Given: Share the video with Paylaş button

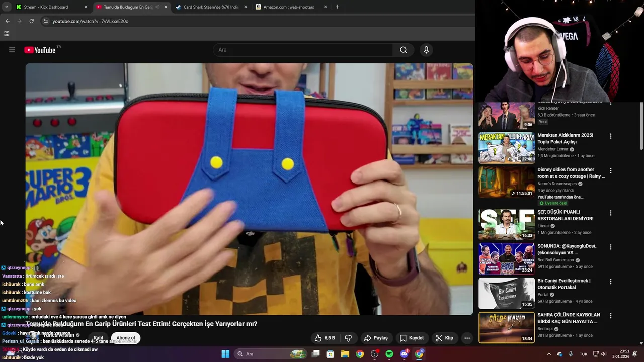Looking at the screenshot, I should 376,338.
